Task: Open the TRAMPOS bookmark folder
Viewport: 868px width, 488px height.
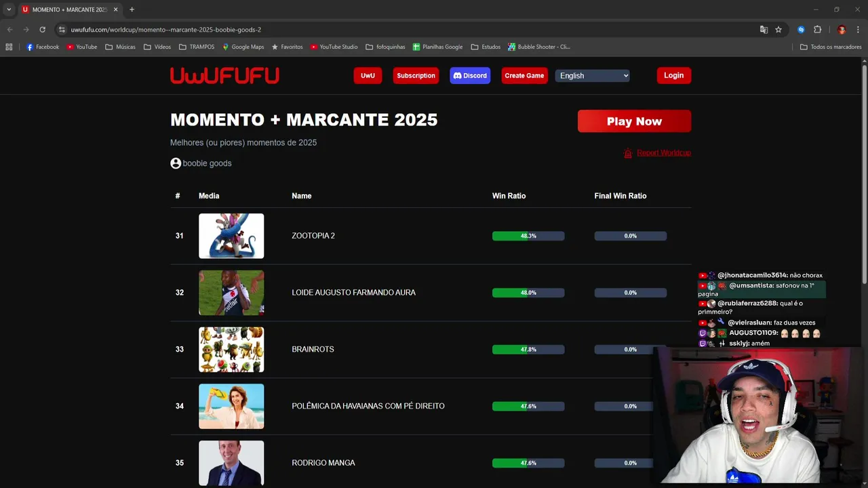Action: 197,47
